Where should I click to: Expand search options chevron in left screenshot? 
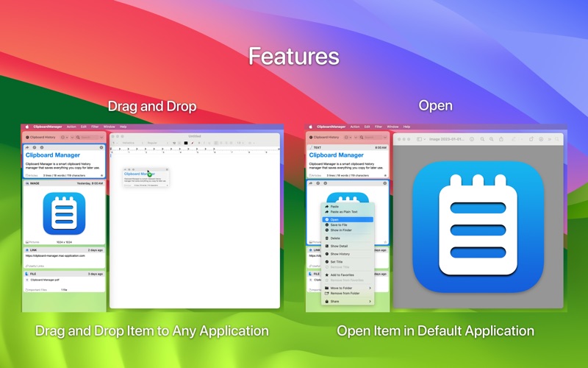click(101, 138)
